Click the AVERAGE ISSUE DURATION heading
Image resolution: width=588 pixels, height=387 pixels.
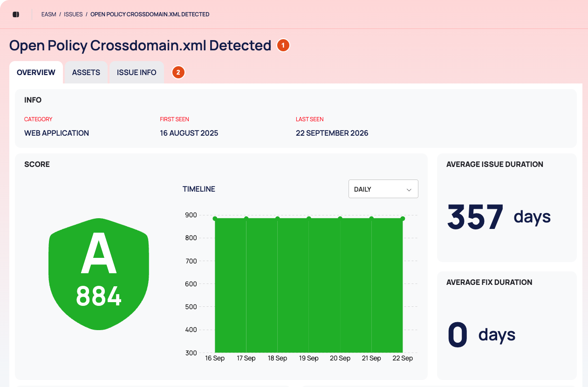(x=495, y=164)
